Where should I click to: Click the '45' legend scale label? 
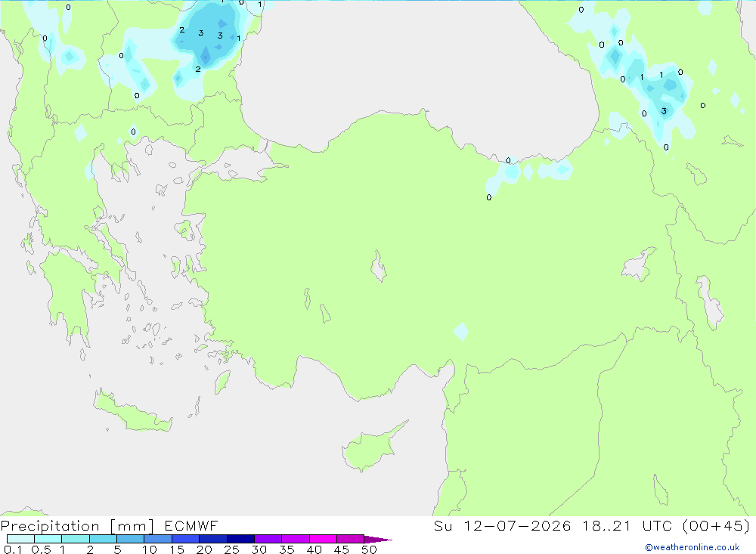click(x=342, y=549)
